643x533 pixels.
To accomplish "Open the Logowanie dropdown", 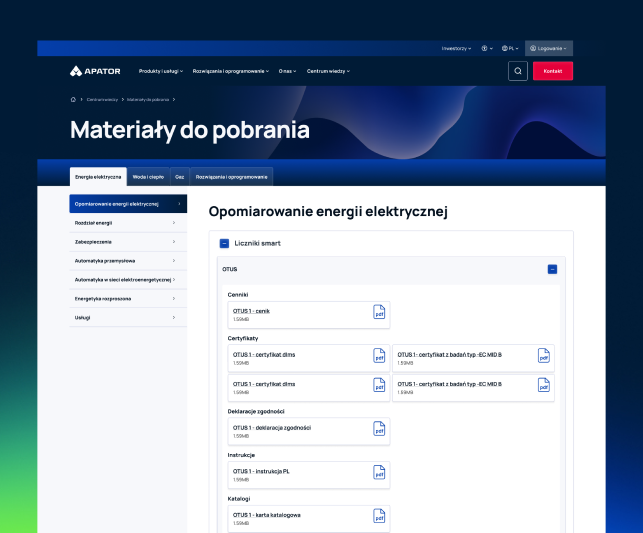I will tap(549, 48).
